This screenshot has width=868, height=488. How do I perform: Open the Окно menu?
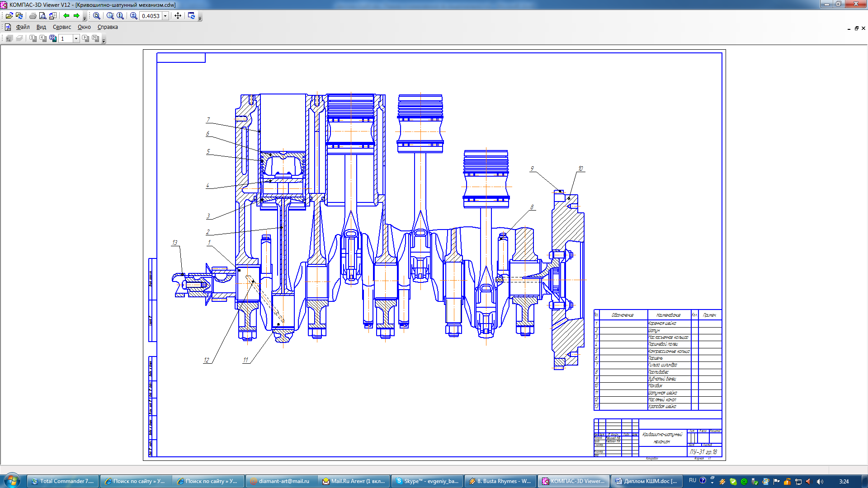coord(84,27)
